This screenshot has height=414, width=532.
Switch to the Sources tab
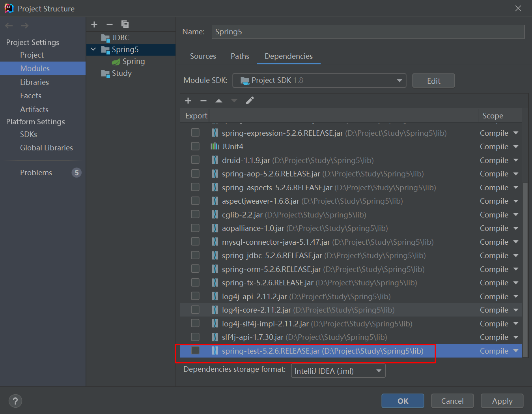(x=203, y=56)
